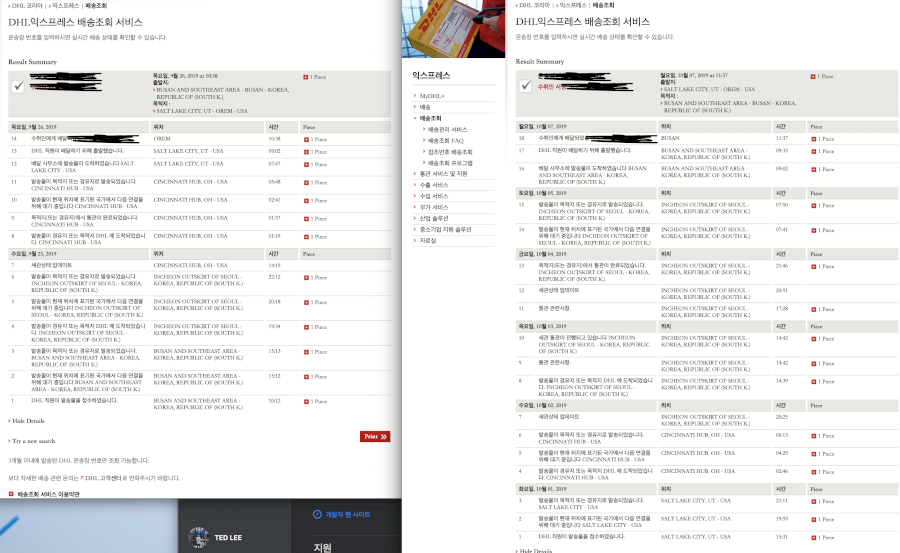This screenshot has height=553, width=900.
Task: Click plus icon on the 01:19 Cincinnati Hub row
Action: pos(306,237)
